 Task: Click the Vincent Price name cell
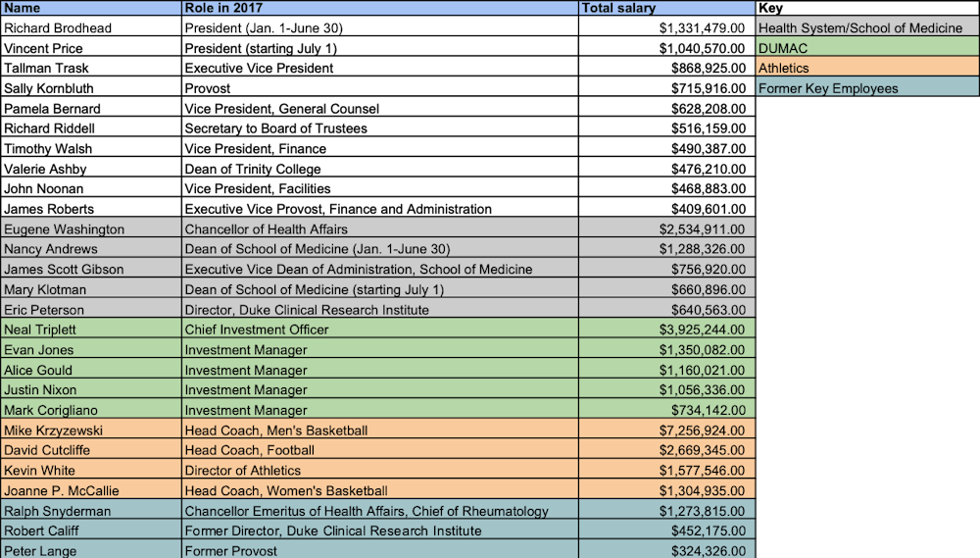[x=91, y=48]
